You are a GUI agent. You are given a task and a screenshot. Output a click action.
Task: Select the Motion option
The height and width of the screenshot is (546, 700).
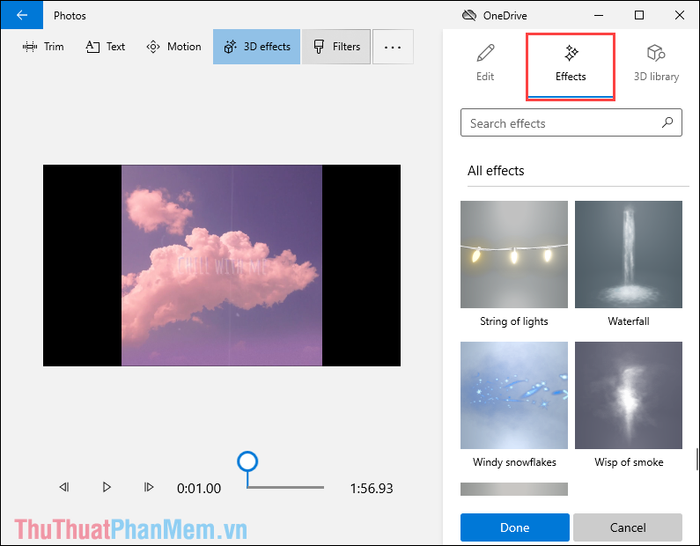[174, 47]
